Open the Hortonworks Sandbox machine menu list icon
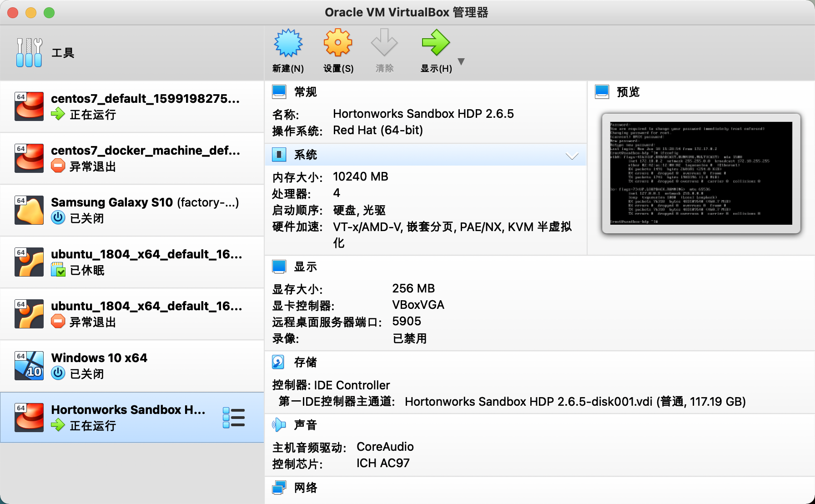This screenshot has width=815, height=504. [x=234, y=418]
